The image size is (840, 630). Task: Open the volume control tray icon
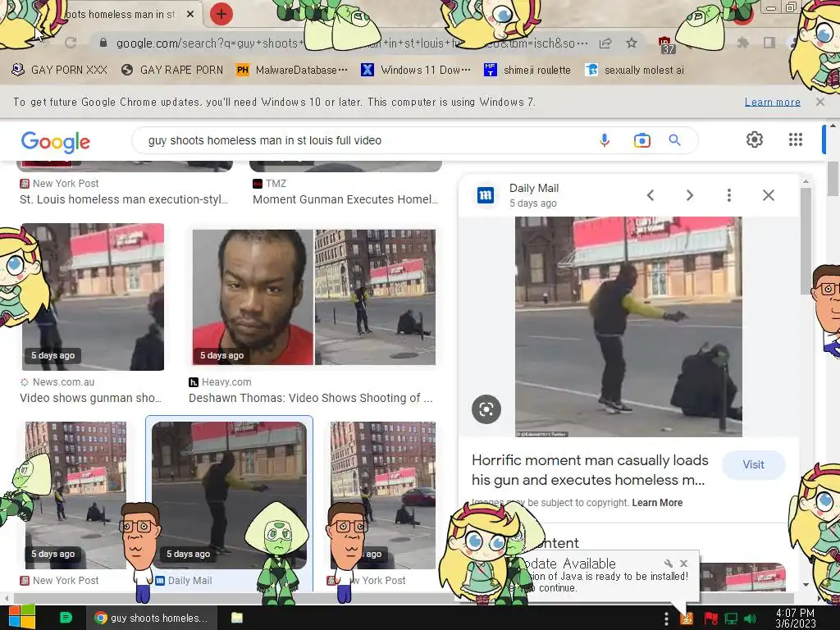pyautogui.click(x=751, y=619)
